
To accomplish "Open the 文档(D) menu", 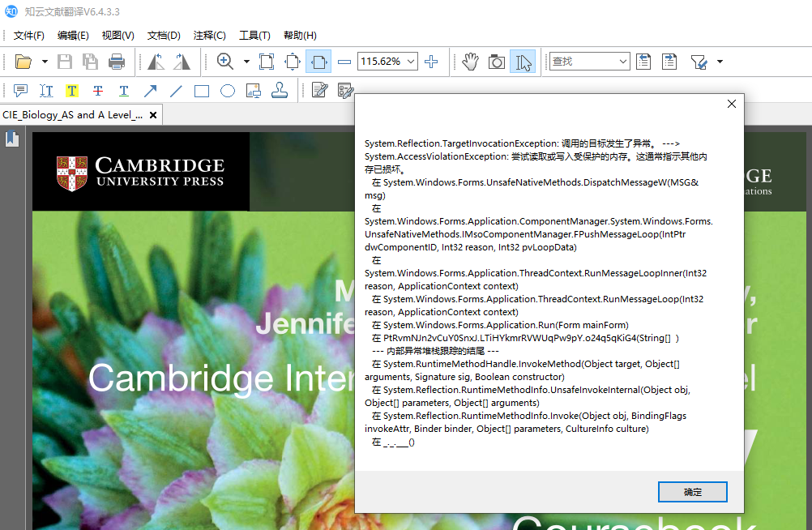I will point(164,35).
